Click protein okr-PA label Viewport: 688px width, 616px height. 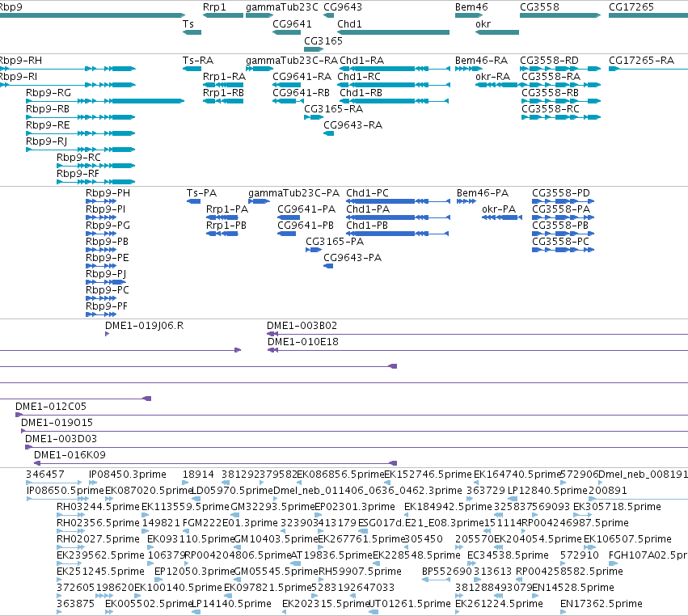(499, 209)
